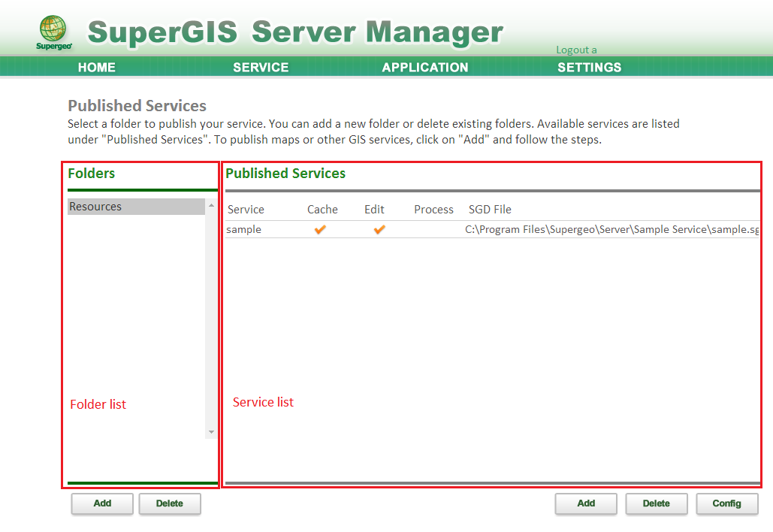Click the SGD File column header
This screenshot has width=773, height=532.
(490, 210)
